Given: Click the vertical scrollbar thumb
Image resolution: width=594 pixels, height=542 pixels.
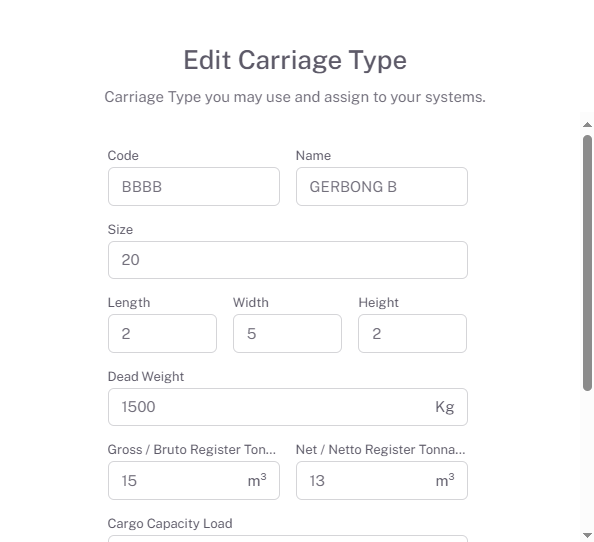Looking at the screenshot, I should (587, 263).
